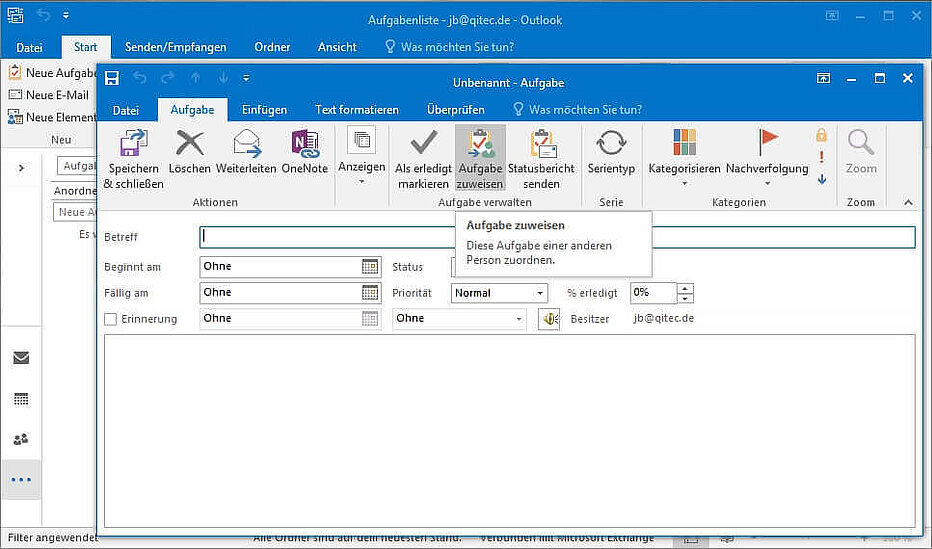The image size is (932, 549).
Task: Open the Anzeigen dropdown
Action: [x=361, y=156]
